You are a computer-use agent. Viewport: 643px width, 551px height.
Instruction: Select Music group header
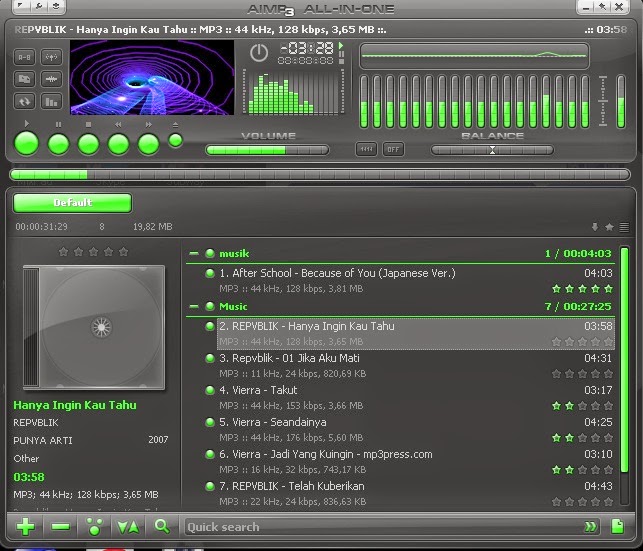point(401,306)
